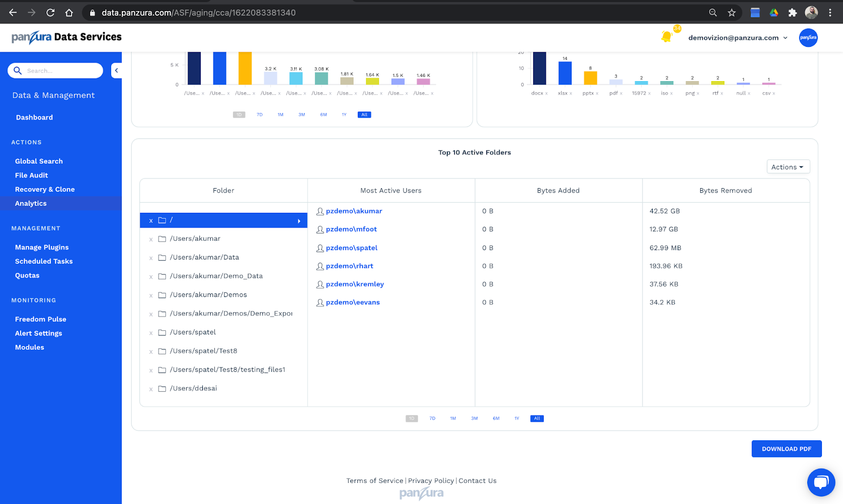Open the Actions dropdown
Screen dimensions: 843x504
click(x=788, y=167)
